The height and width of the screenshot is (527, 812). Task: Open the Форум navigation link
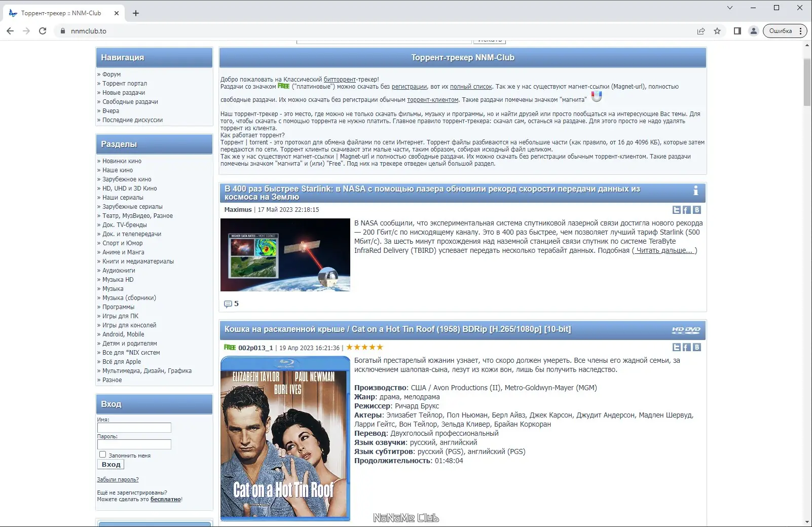pos(112,74)
